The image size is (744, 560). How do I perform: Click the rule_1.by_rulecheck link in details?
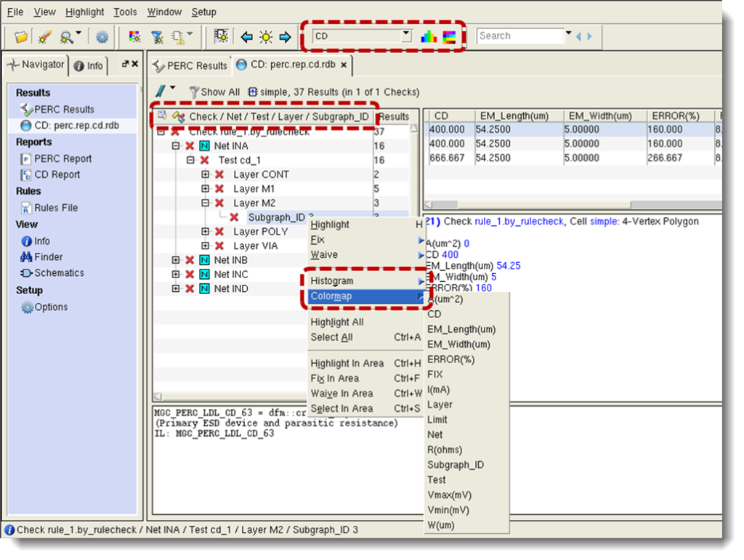(x=519, y=222)
